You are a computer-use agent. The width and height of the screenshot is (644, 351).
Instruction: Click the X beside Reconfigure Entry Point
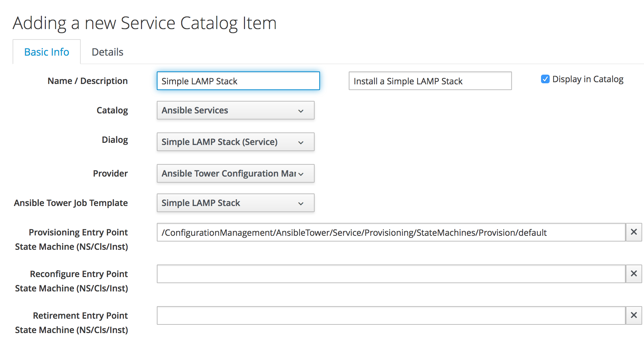click(x=634, y=274)
